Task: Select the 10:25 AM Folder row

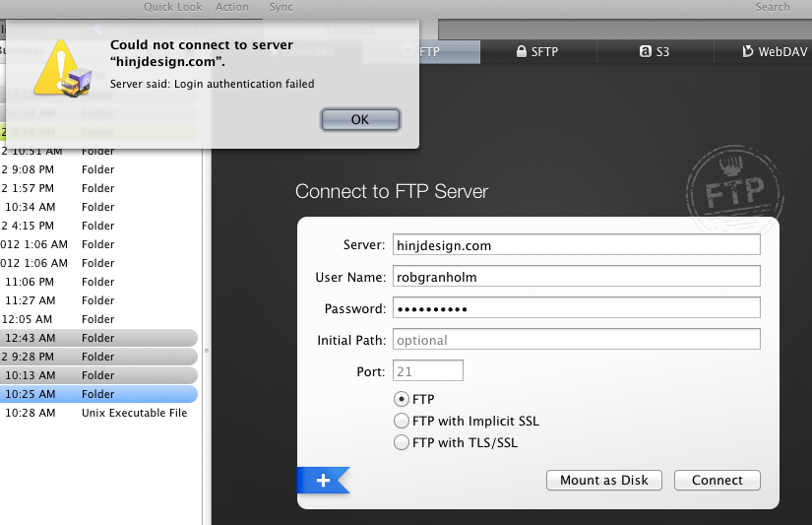Action: [x=98, y=394]
